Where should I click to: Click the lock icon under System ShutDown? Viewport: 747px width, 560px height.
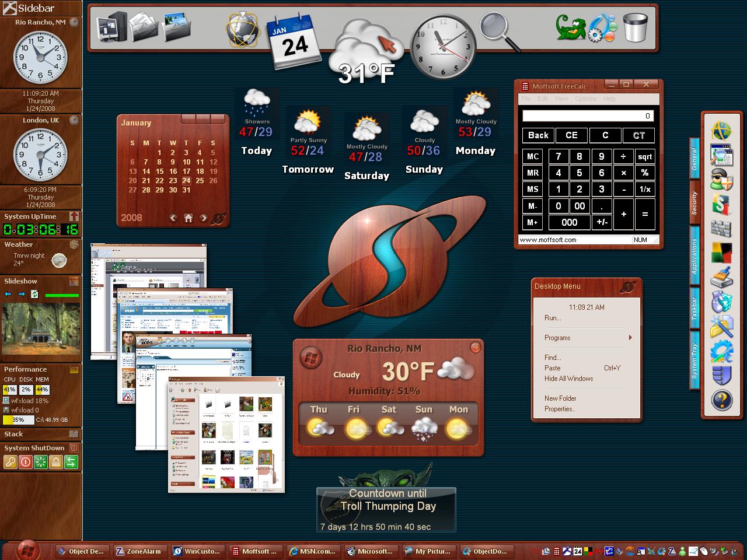55,462
